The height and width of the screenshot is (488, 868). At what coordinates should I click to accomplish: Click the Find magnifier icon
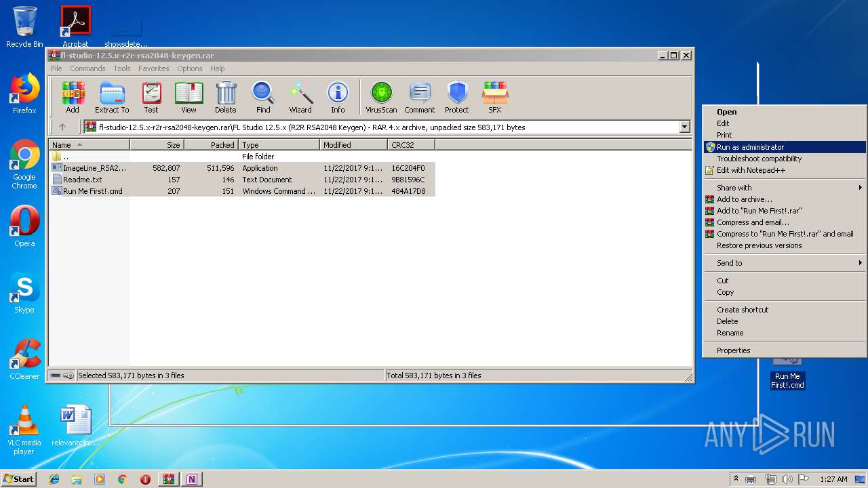click(263, 98)
